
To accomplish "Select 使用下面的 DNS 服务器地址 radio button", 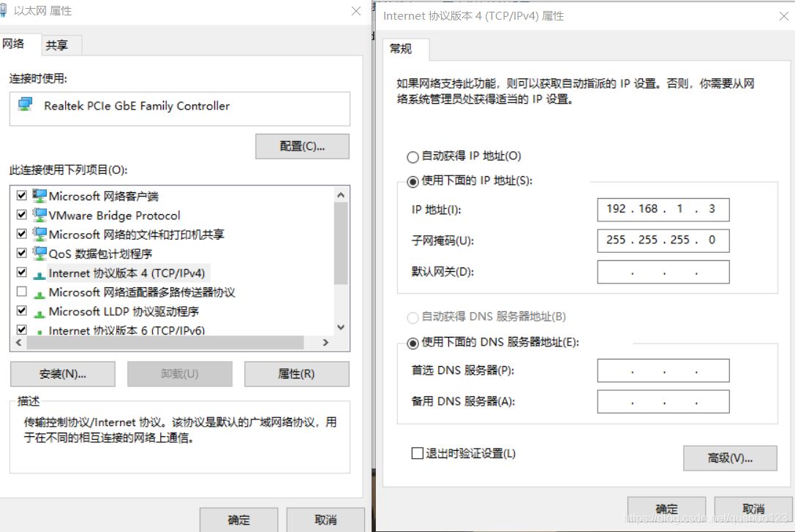I will point(412,343).
